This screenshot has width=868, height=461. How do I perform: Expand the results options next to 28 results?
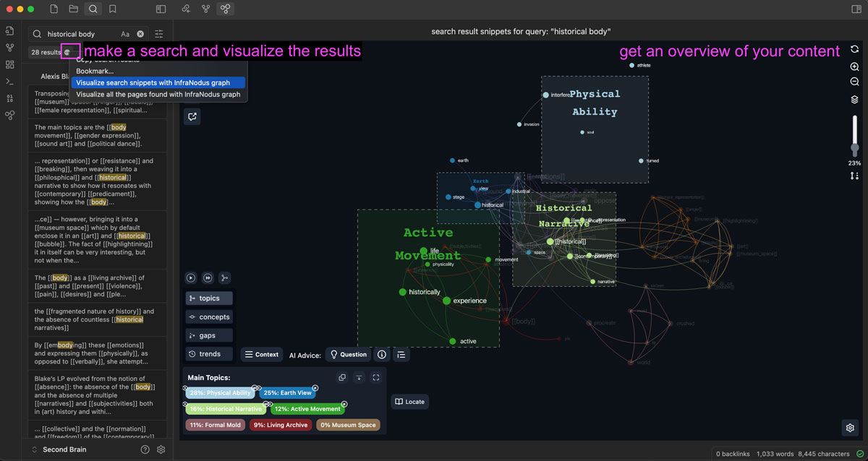coord(67,52)
